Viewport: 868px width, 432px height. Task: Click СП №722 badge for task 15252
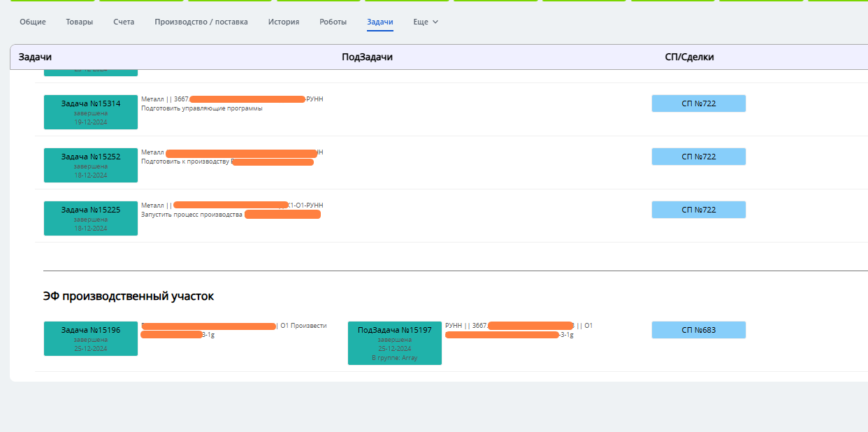[x=699, y=157]
